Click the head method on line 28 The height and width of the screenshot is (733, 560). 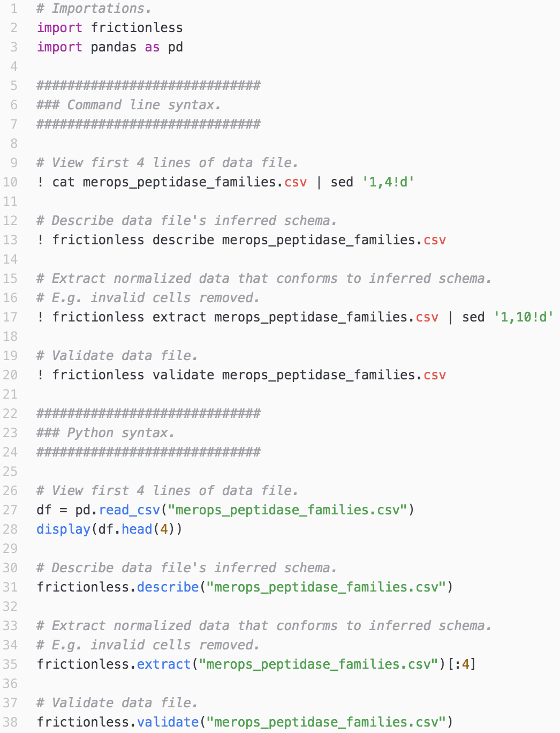tap(137, 529)
